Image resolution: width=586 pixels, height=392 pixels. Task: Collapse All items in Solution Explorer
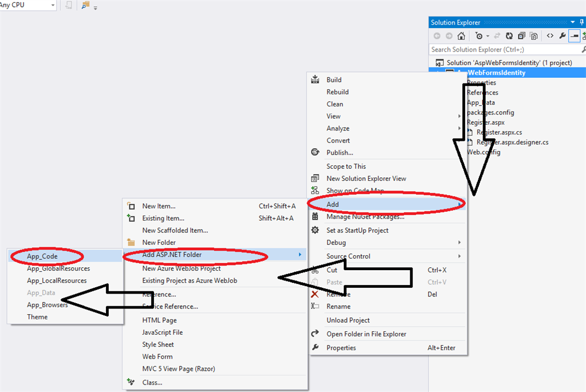tap(521, 36)
